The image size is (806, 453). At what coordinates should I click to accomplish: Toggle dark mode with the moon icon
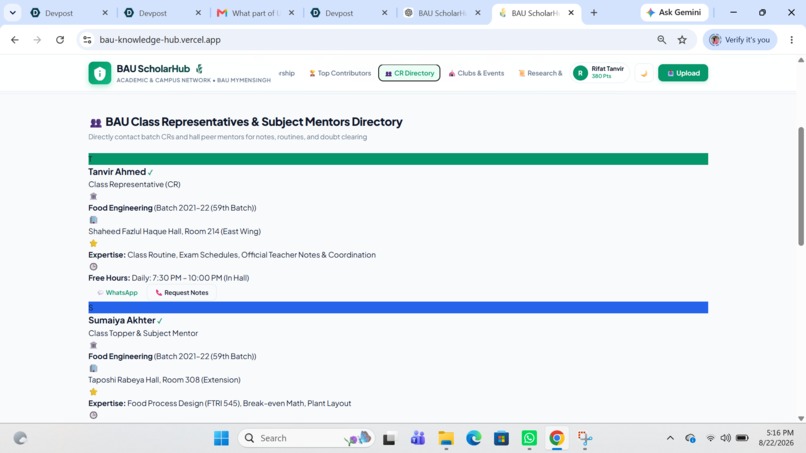click(644, 73)
